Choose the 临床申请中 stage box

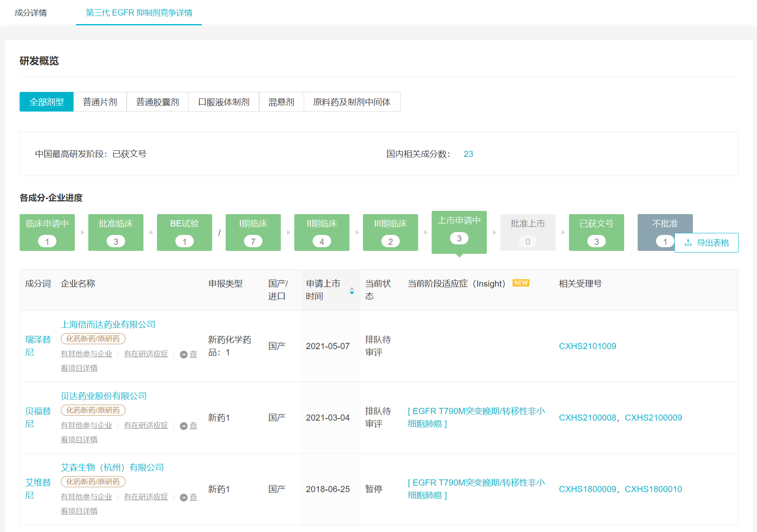[47, 232]
